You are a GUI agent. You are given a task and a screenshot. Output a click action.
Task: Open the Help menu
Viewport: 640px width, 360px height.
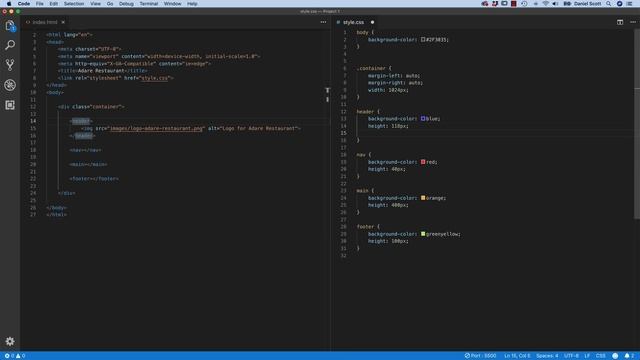pos(192,4)
